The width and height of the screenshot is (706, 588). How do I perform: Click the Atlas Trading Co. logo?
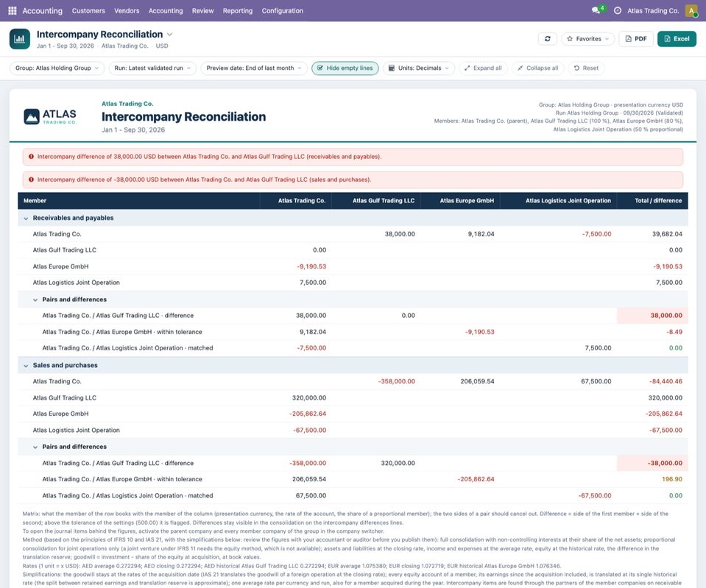[50, 116]
